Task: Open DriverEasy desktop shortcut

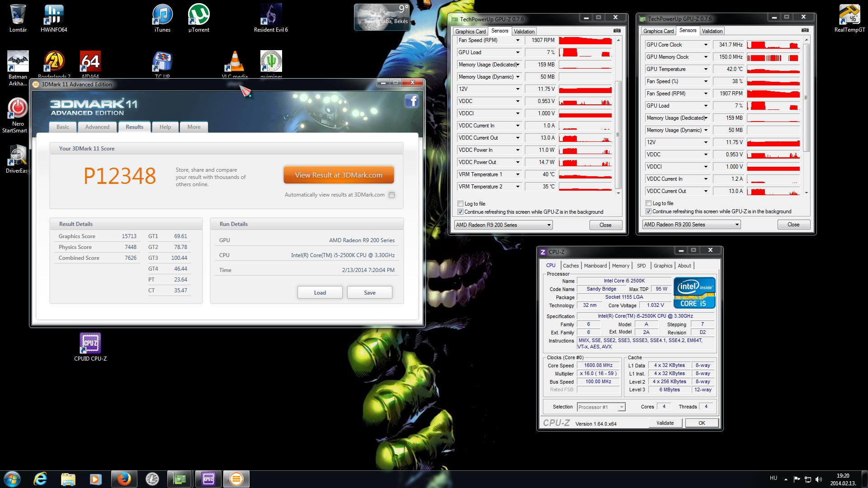Action: click(x=17, y=159)
